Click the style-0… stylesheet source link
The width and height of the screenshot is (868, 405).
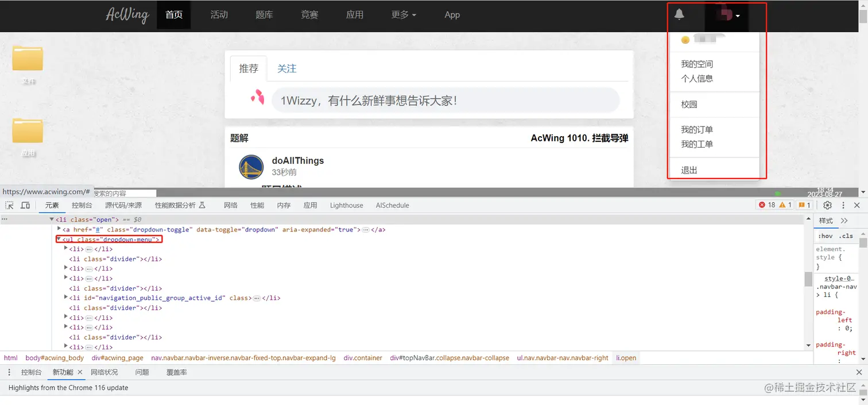[840, 279]
